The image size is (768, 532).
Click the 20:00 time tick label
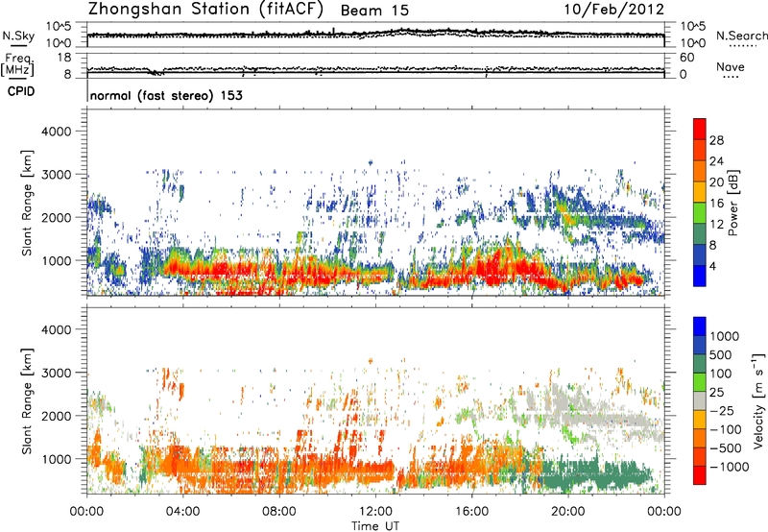tap(567, 512)
